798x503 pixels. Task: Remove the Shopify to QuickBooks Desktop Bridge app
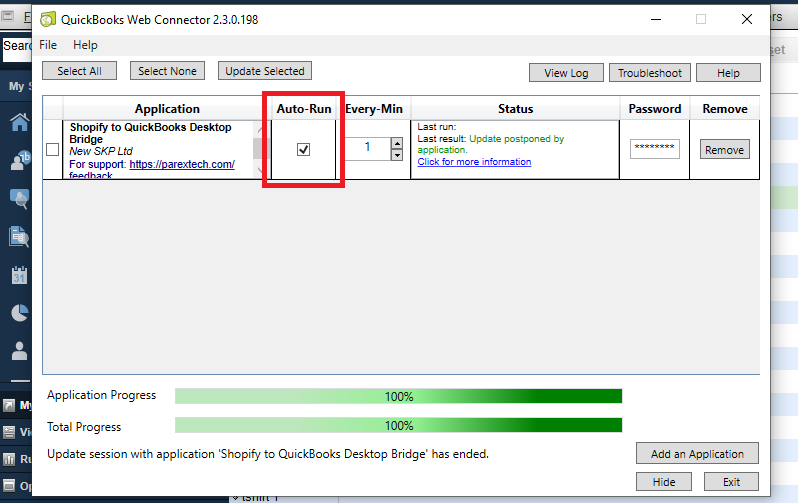coord(725,150)
